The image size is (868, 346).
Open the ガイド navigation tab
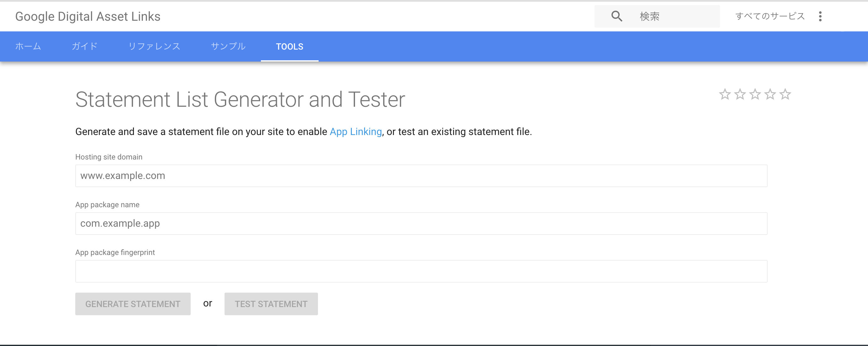[x=85, y=46]
